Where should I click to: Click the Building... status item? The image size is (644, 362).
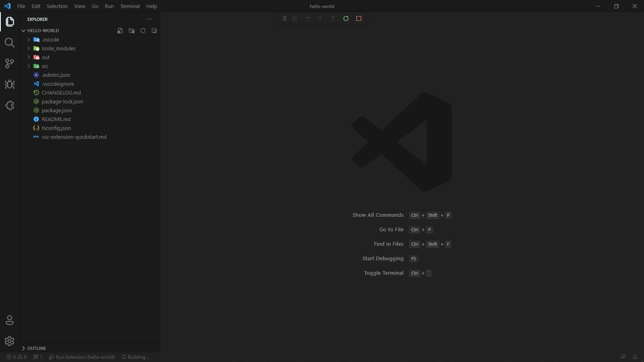(x=135, y=357)
